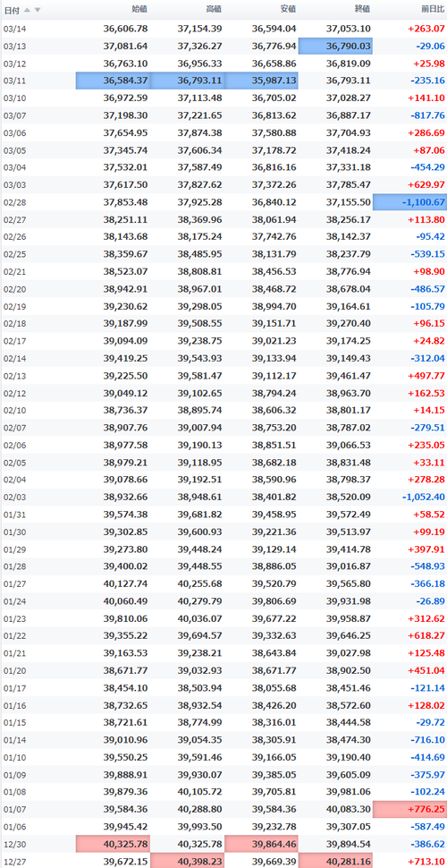Image resolution: width=447 pixels, height=868 pixels.
Task: Click the 02/13 change value +497.77
Action: [x=426, y=376]
